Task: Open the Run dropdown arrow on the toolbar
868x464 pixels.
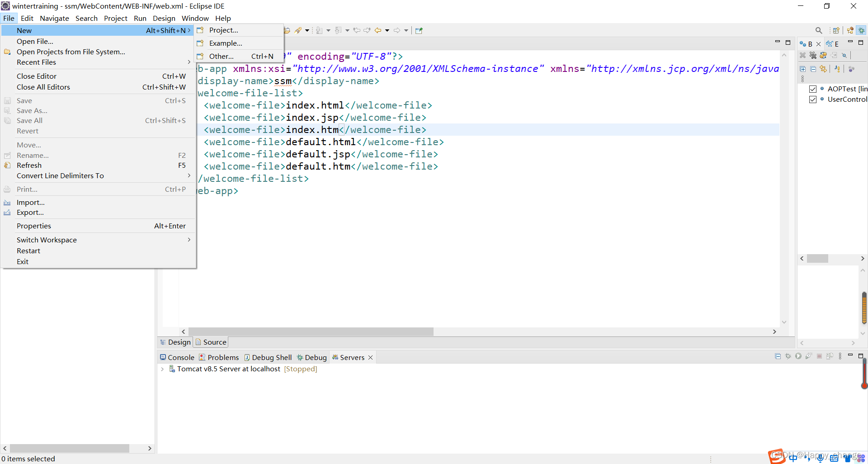Action: [307, 30]
